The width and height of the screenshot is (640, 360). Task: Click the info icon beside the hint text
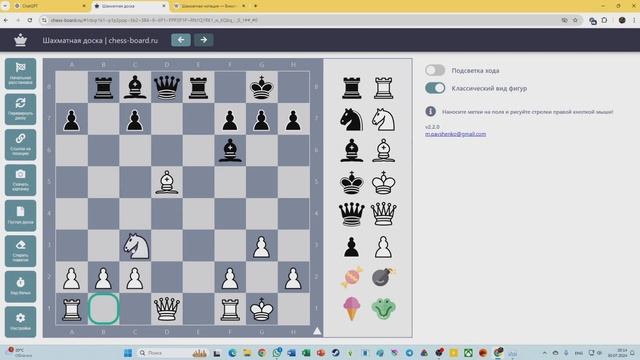tap(431, 111)
